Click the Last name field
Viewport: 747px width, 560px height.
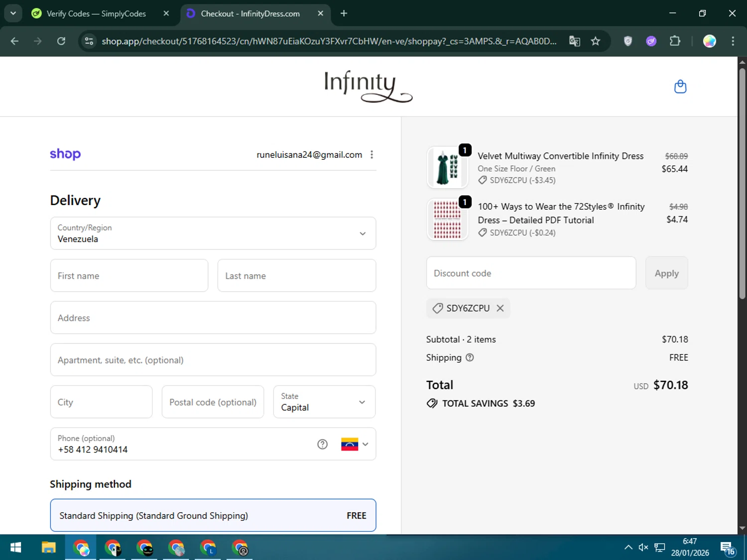coord(297,275)
